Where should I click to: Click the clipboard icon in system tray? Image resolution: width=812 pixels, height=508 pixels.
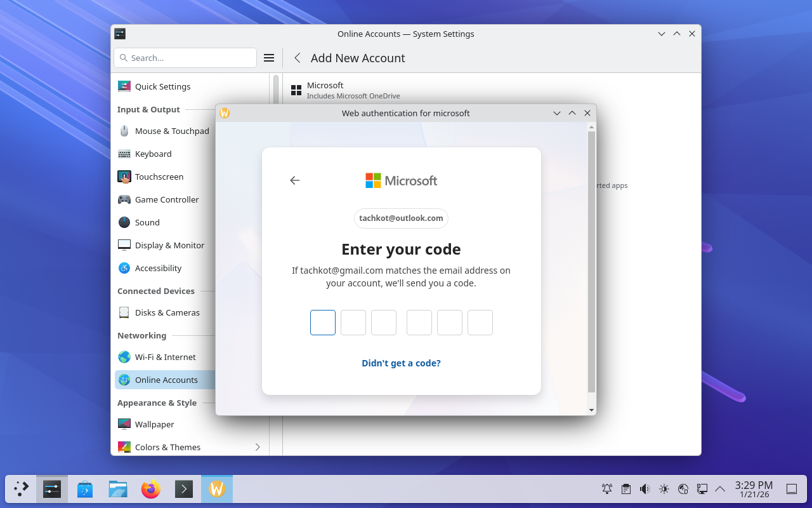pos(626,489)
